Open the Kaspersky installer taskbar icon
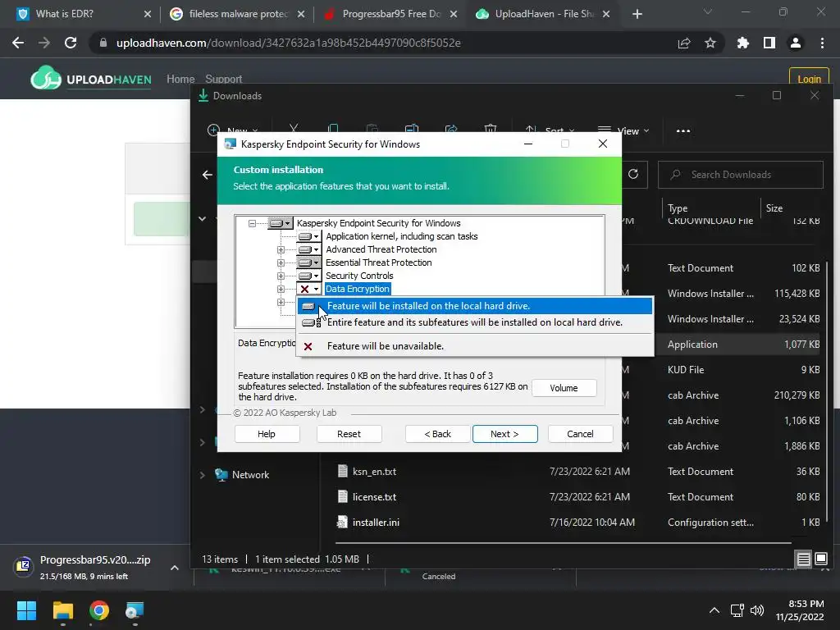 pyautogui.click(x=135, y=610)
